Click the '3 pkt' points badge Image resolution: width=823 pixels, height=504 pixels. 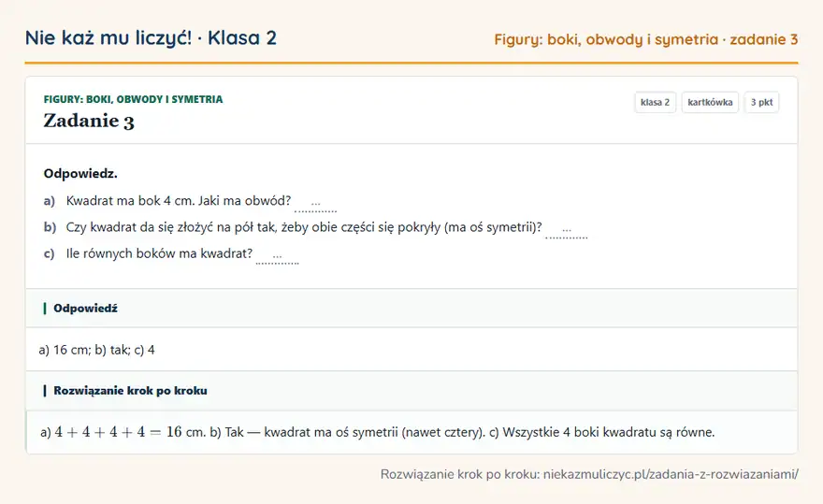(761, 102)
